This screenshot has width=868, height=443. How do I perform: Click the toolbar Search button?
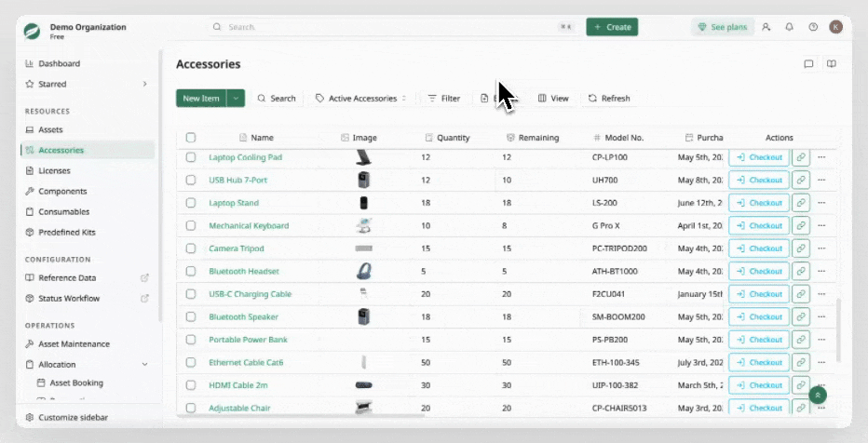277,98
